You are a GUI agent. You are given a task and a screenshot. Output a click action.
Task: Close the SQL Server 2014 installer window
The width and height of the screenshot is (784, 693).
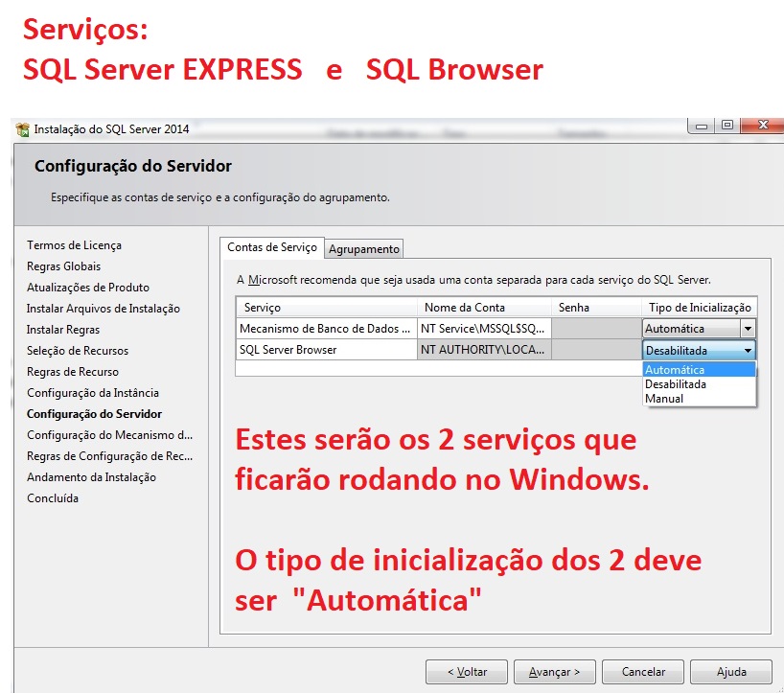pos(762,125)
